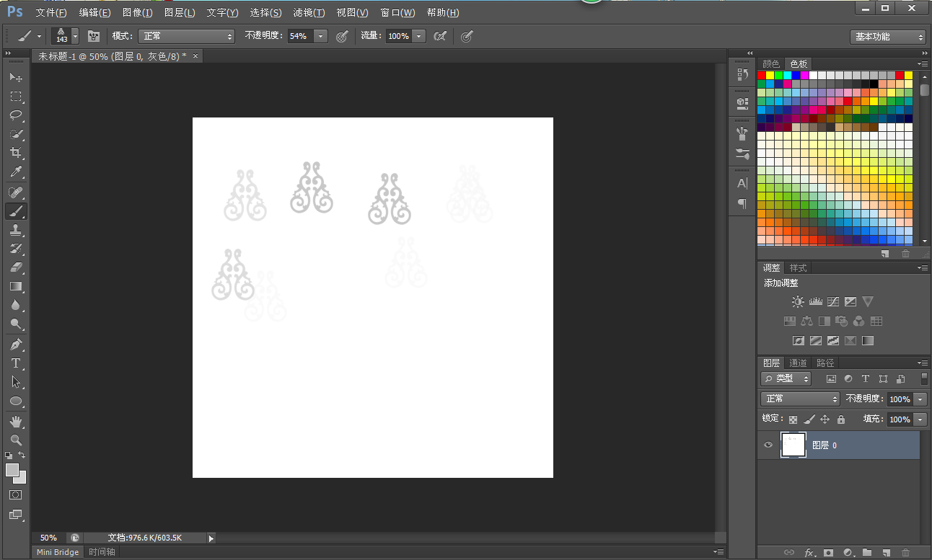
Task: Open the 图像(I) menu
Action: click(x=137, y=13)
